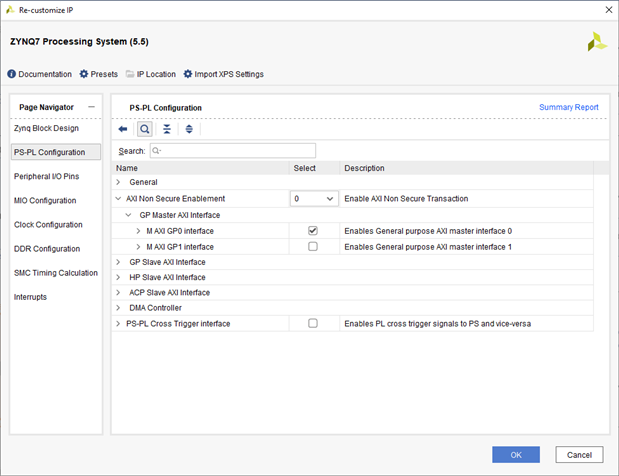Expand the General tree row
The width and height of the screenshot is (619, 476).
tap(118, 182)
